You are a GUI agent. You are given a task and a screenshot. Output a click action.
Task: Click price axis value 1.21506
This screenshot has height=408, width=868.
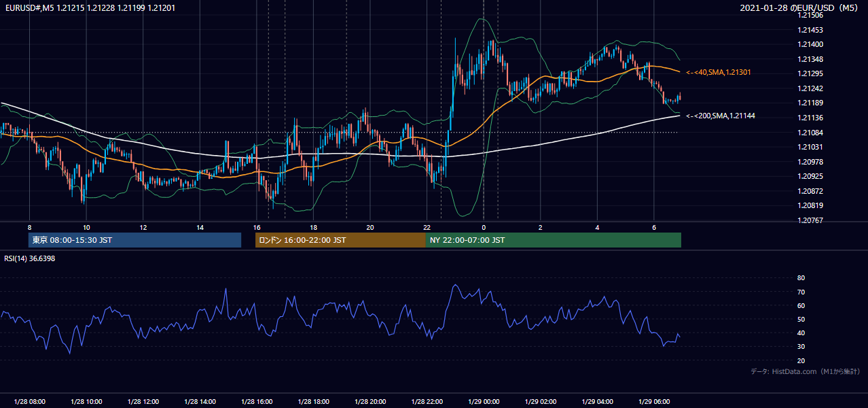(810, 15)
